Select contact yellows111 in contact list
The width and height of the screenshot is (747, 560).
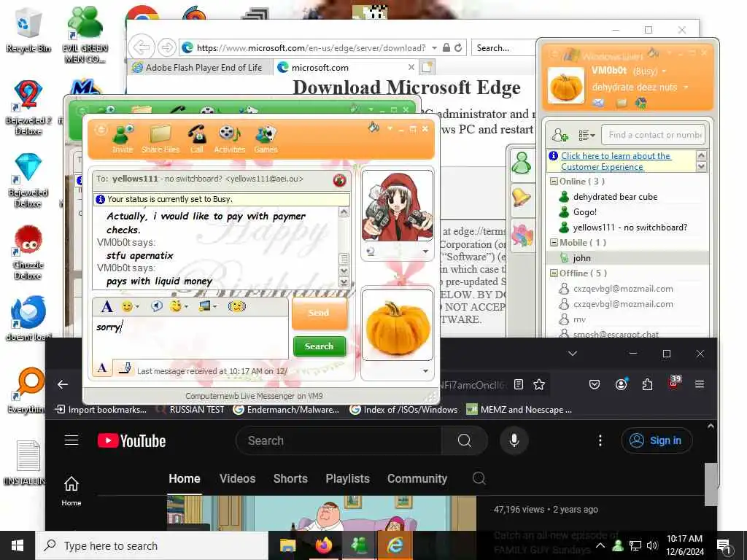pyautogui.click(x=630, y=227)
